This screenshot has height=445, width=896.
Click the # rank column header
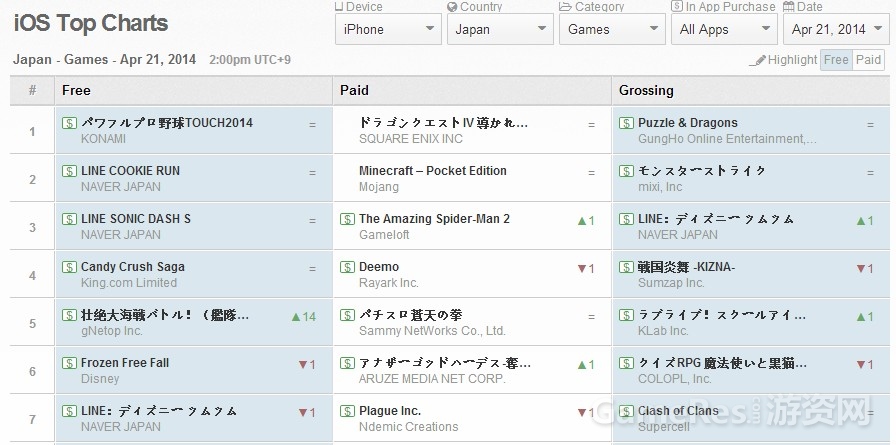[33, 90]
